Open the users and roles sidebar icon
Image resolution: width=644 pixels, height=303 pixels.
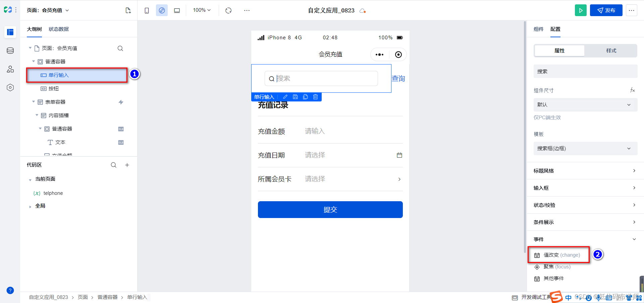10,69
